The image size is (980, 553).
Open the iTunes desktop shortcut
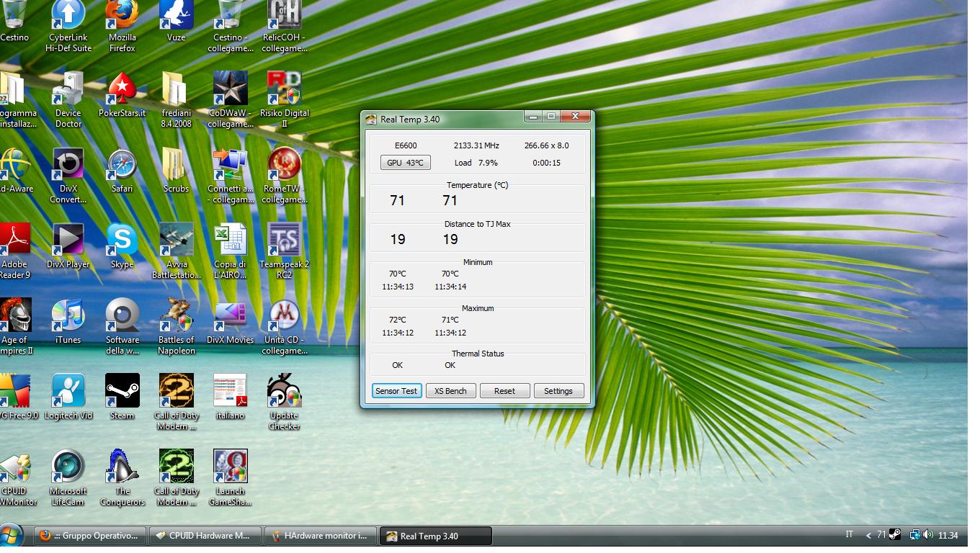[68, 317]
